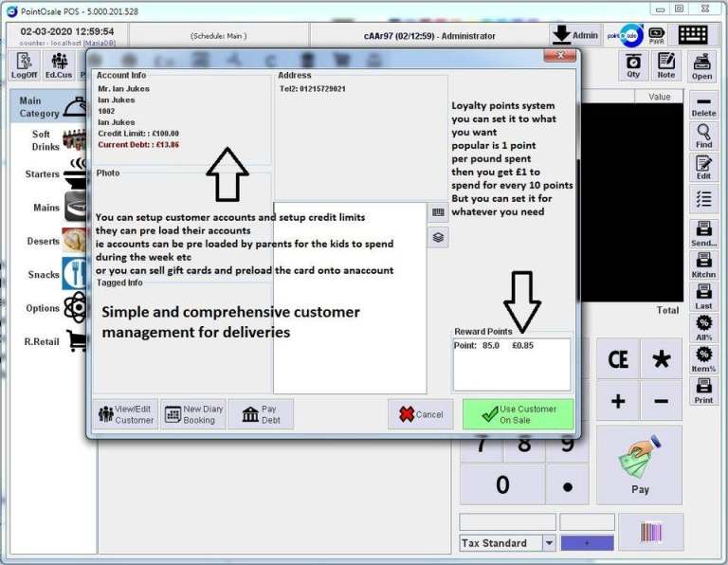Send the order to Kitchn printer
Viewport: 728px width, 565px height.
click(703, 266)
